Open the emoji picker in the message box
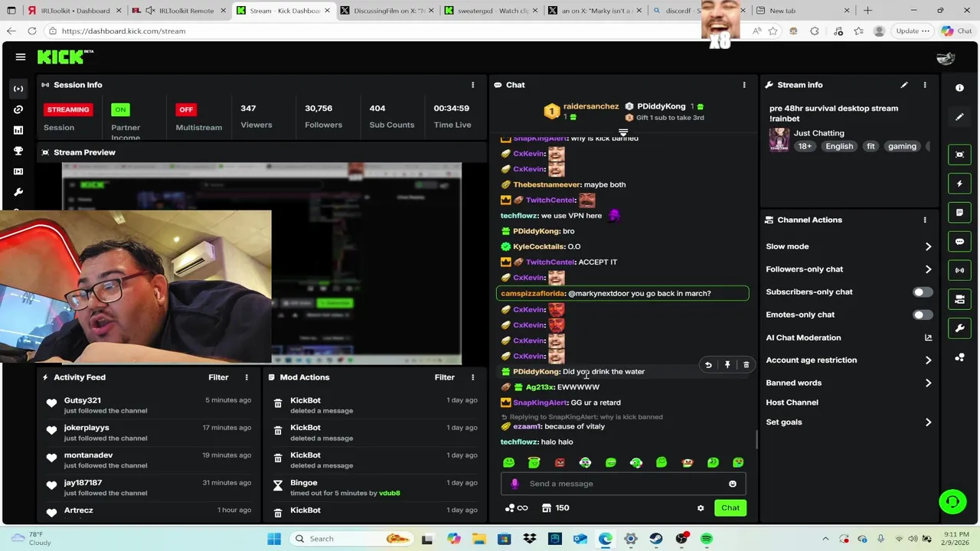 733,484
